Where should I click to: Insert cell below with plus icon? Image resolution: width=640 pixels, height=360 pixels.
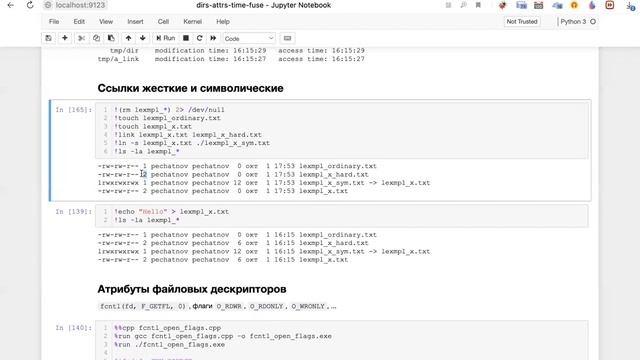pos(64,38)
